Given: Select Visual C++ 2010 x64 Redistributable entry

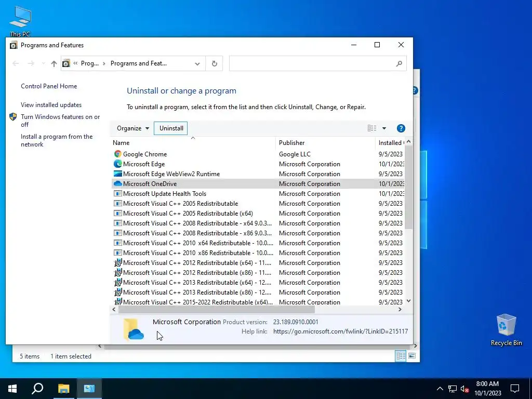Looking at the screenshot, I should point(259,243).
